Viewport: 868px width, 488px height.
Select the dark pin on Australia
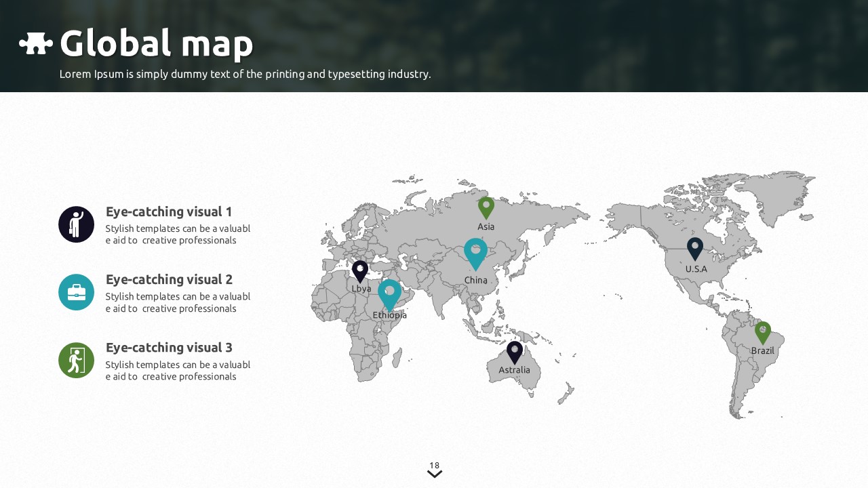[x=515, y=352]
